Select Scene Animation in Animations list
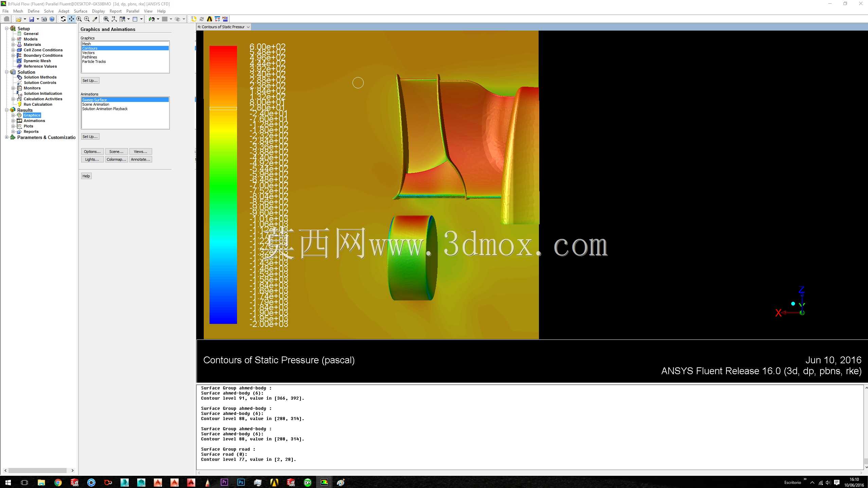This screenshot has width=868, height=488. (125, 104)
